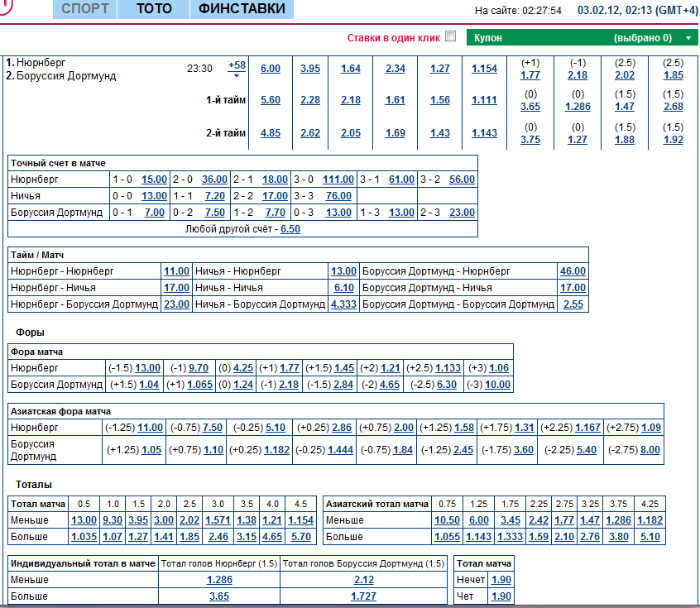Select Asian total over 4.25 odds 5.10
Image resolution: width=700 pixels, height=608 pixels.
coord(650,537)
